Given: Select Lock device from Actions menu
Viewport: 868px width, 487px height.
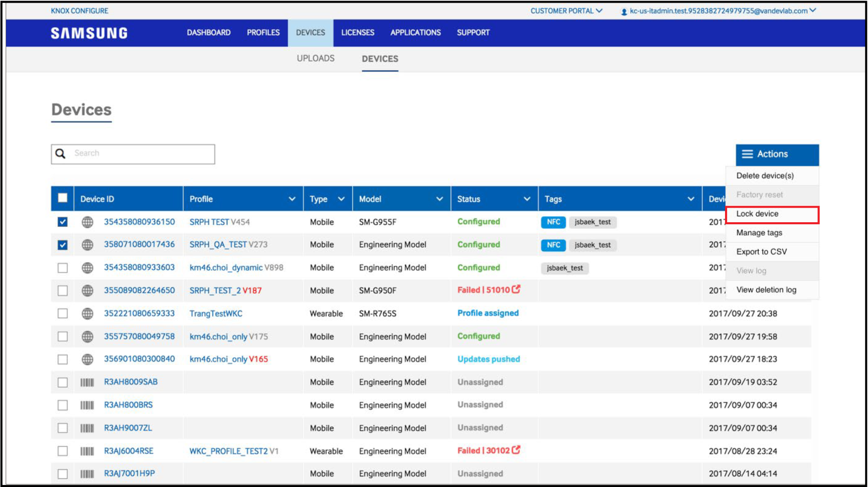Looking at the screenshot, I should (772, 214).
